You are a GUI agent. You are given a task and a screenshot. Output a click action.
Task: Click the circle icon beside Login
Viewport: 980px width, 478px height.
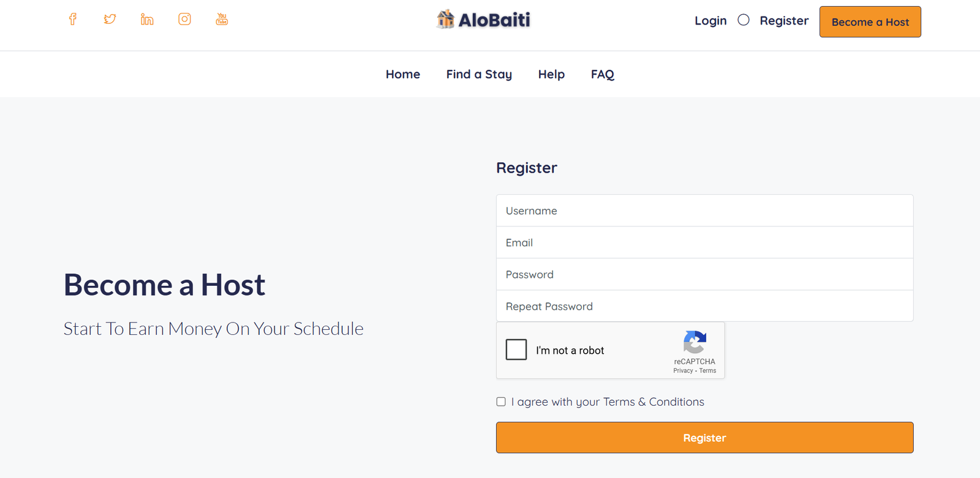coord(744,20)
